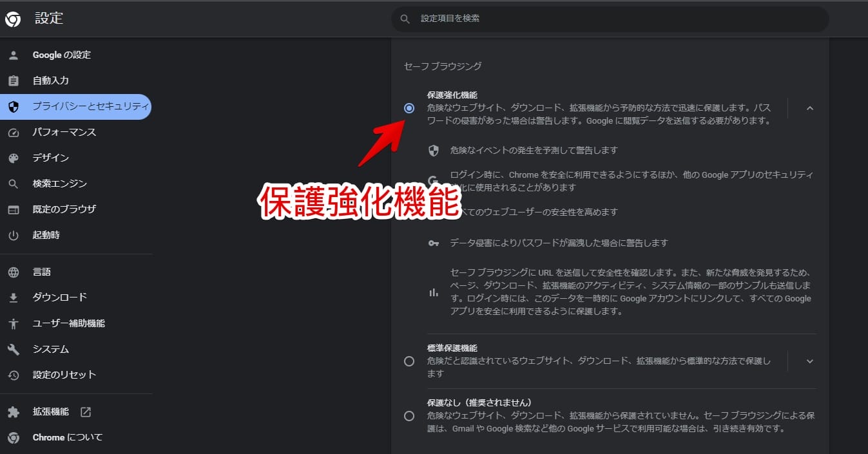Open 言語 settings section
Screen dimensions: 868x454
click(x=75, y=272)
